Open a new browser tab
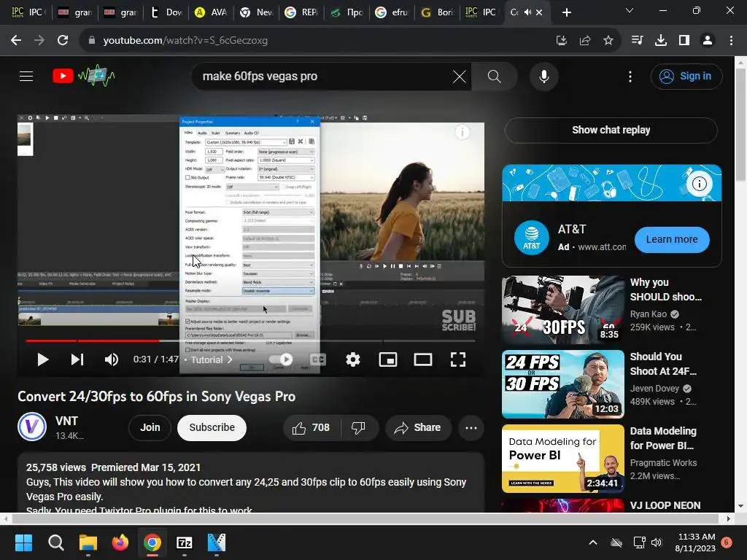Screen dimensions: 747x560 tap(566, 13)
